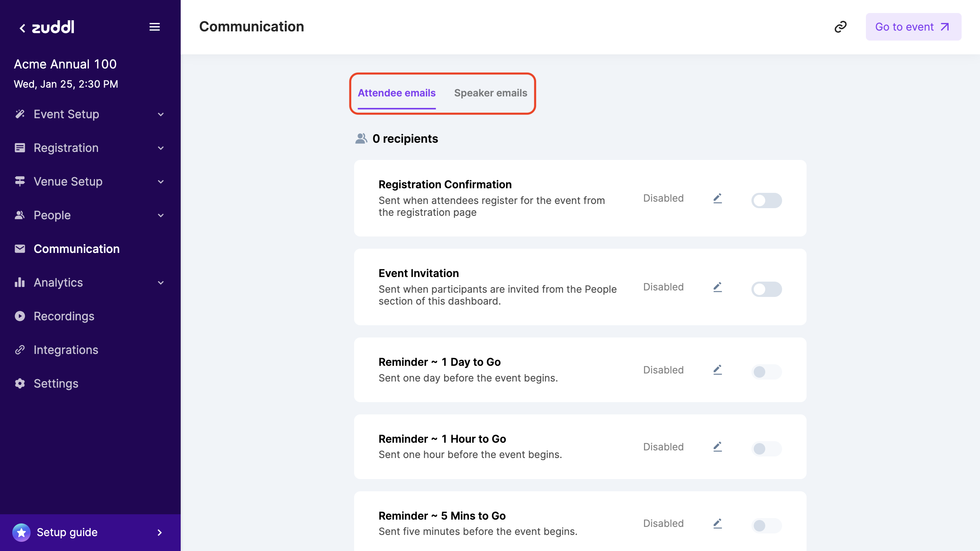The image size is (980, 551).
Task: Open the Setup guide
Action: point(67,532)
